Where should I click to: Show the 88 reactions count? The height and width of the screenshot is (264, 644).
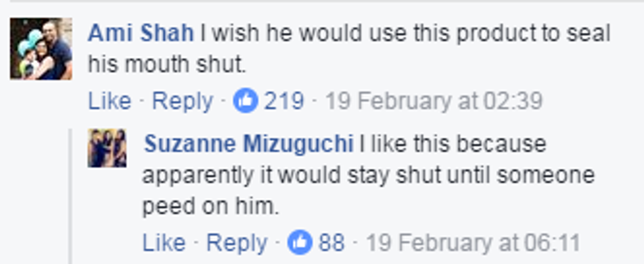(332, 243)
